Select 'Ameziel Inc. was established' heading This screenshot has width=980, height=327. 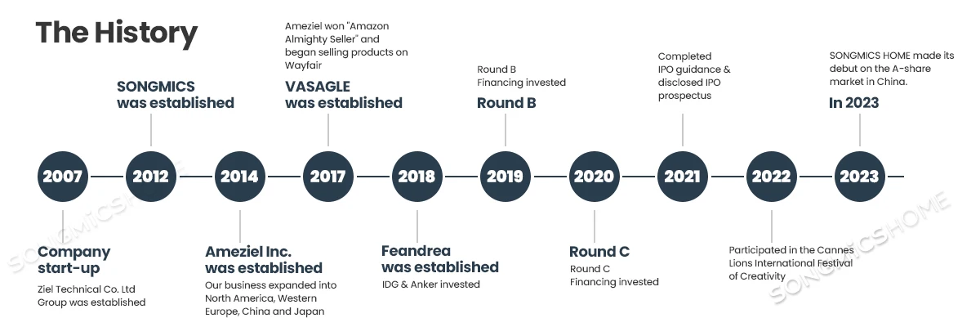click(x=264, y=260)
